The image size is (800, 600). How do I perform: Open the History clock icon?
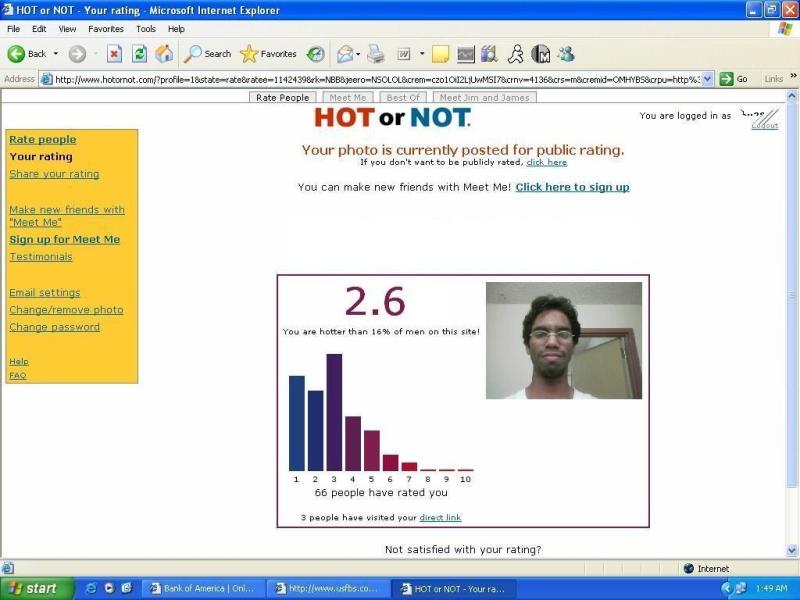(315, 54)
